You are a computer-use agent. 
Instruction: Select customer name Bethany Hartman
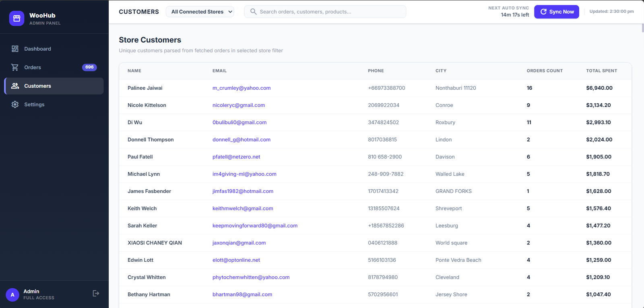point(149,294)
